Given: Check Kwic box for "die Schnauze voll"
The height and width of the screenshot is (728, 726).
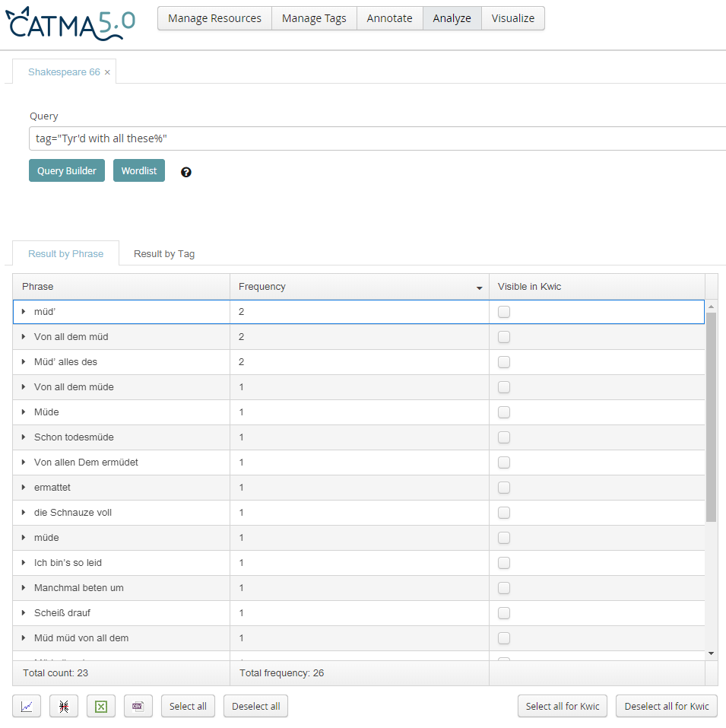Looking at the screenshot, I should [504, 513].
